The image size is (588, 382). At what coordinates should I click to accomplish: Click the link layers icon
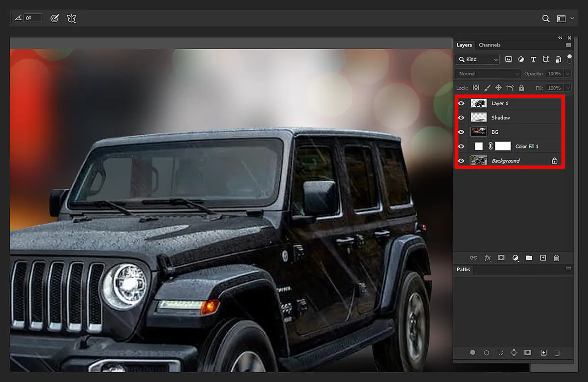[x=473, y=258]
